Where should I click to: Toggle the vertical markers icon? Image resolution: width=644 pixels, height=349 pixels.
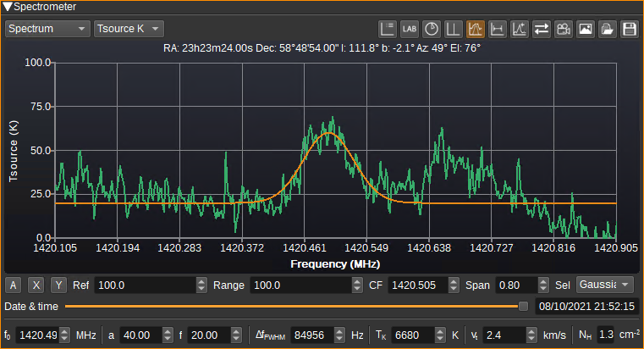(453, 29)
